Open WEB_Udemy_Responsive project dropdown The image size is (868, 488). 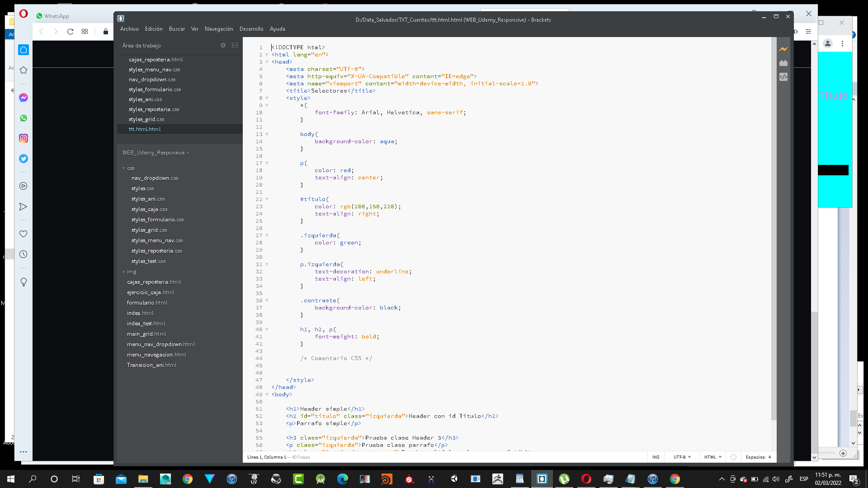click(x=156, y=153)
